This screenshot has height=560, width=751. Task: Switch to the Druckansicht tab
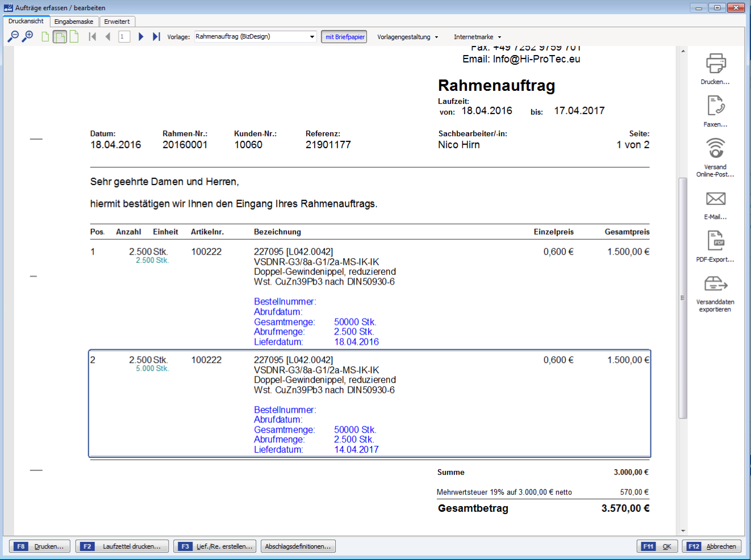click(26, 21)
